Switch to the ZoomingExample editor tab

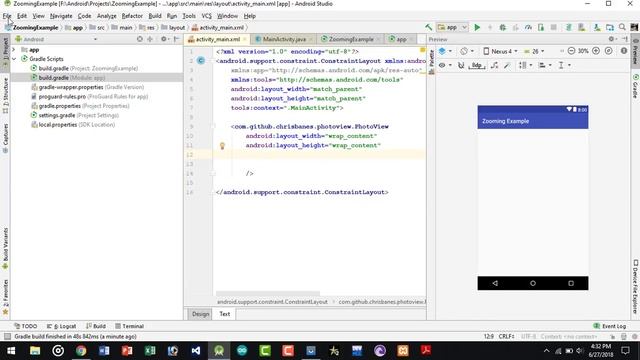pyautogui.click(x=351, y=39)
